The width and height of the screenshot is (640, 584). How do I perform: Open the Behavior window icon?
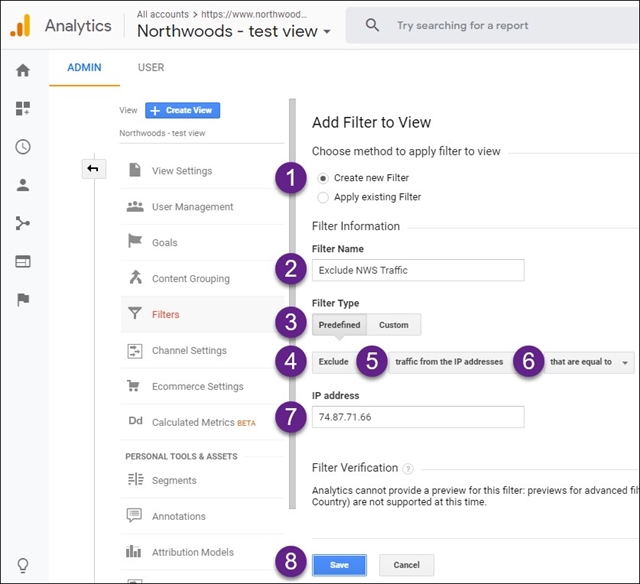pos(23,261)
